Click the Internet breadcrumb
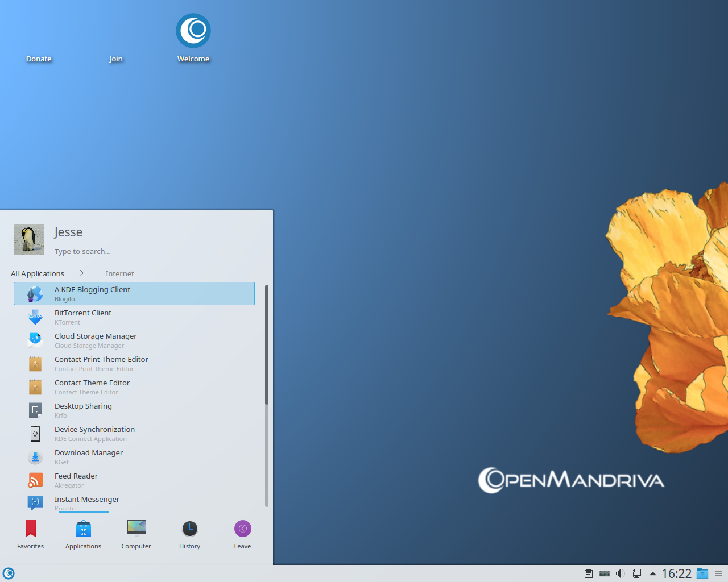This screenshot has height=582, width=728. 120,273
